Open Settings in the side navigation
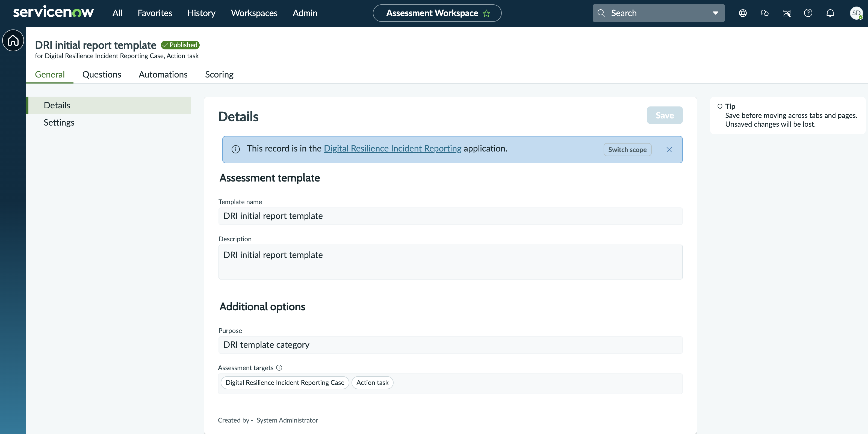The width and height of the screenshot is (868, 434). pos(108,123)
